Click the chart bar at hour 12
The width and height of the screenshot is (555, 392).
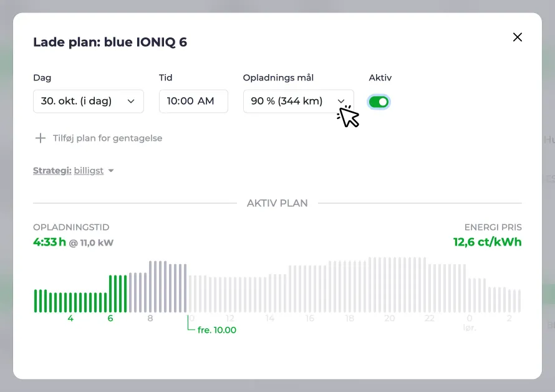[230, 295]
